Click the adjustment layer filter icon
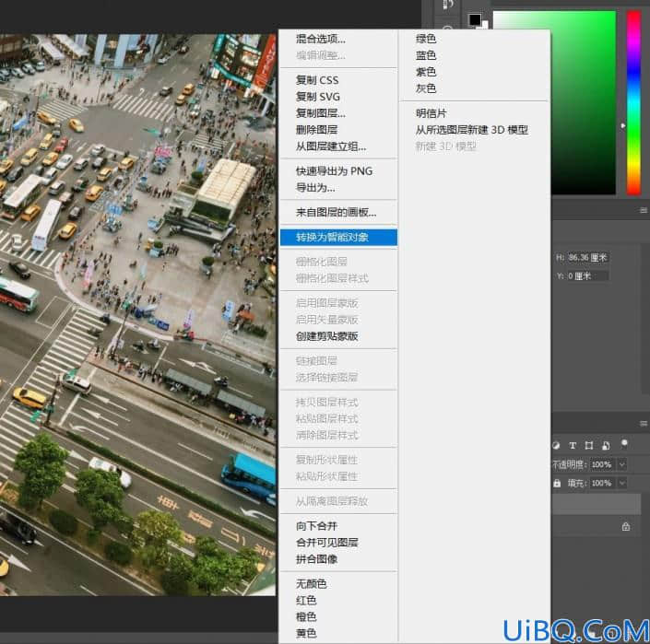This screenshot has width=650, height=644. 556,446
